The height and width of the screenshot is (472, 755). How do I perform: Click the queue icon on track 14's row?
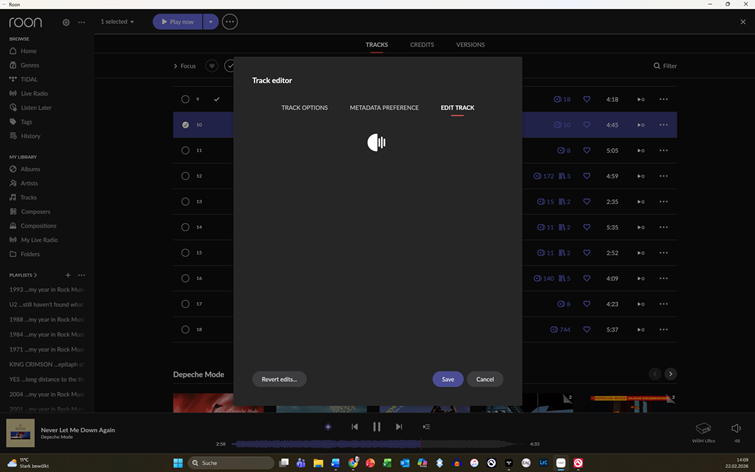pyautogui.click(x=641, y=227)
